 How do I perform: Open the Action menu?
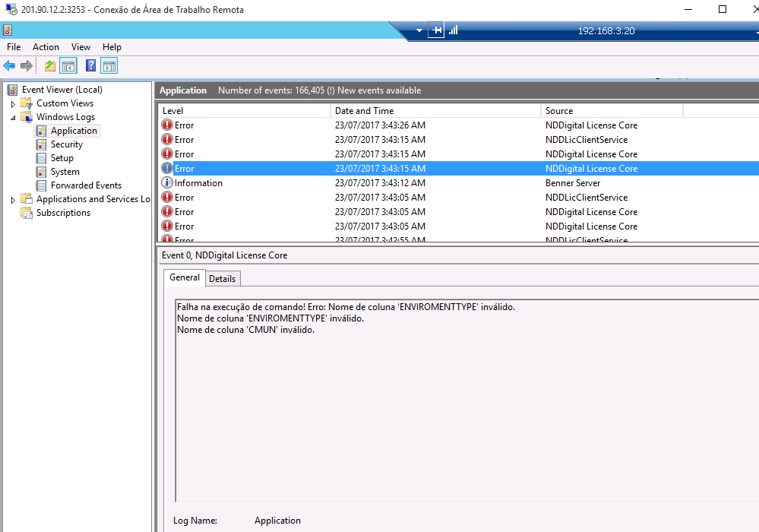pyautogui.click(x=46, y=47)
